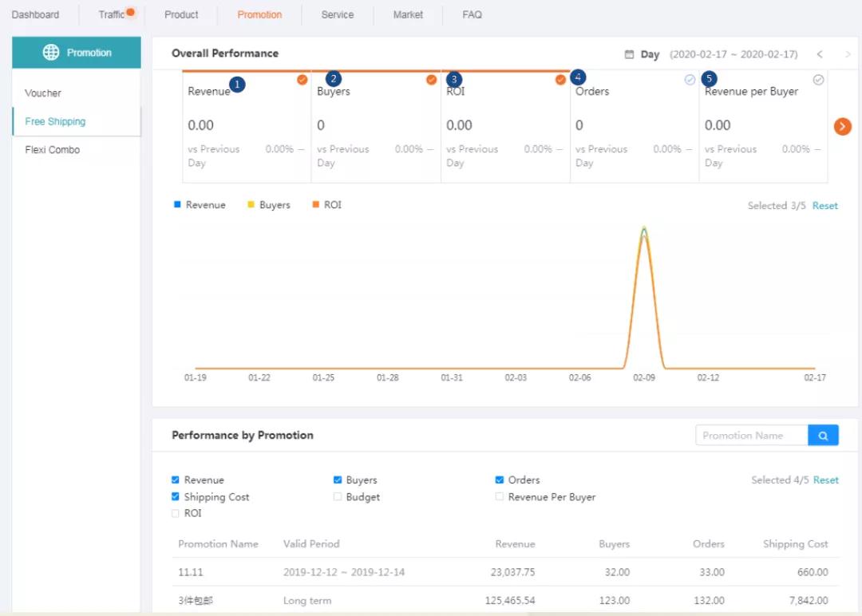Click the search magnifier button
862x616 pixels.
823,436
